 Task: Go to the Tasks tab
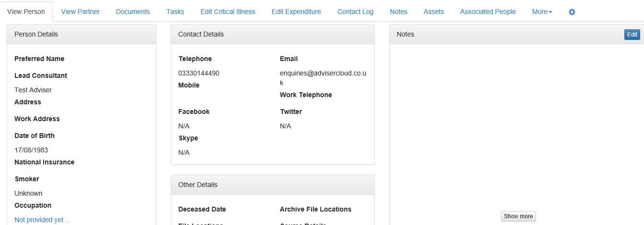(x=175, y=12)
